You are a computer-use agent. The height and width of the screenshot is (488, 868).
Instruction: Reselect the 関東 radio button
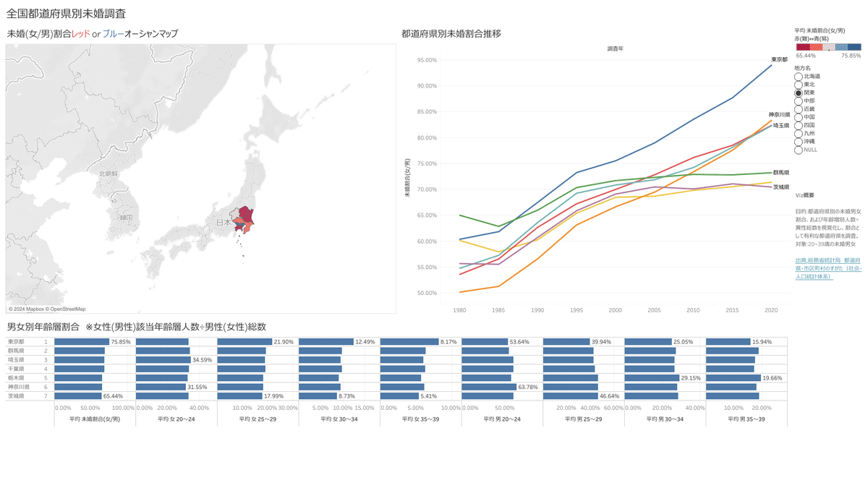[x=798, y=93]
